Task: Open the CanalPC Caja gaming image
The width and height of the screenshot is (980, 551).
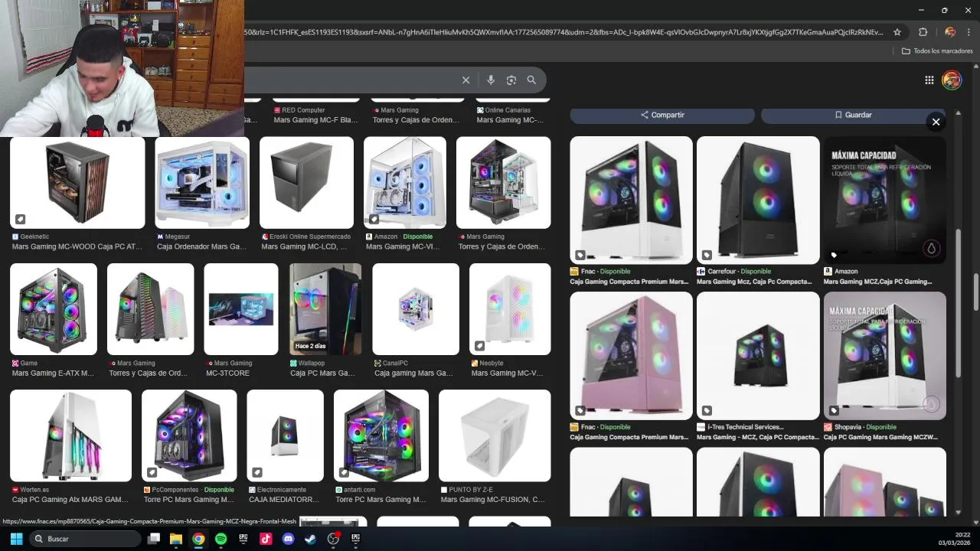Action: pos(416,309)
